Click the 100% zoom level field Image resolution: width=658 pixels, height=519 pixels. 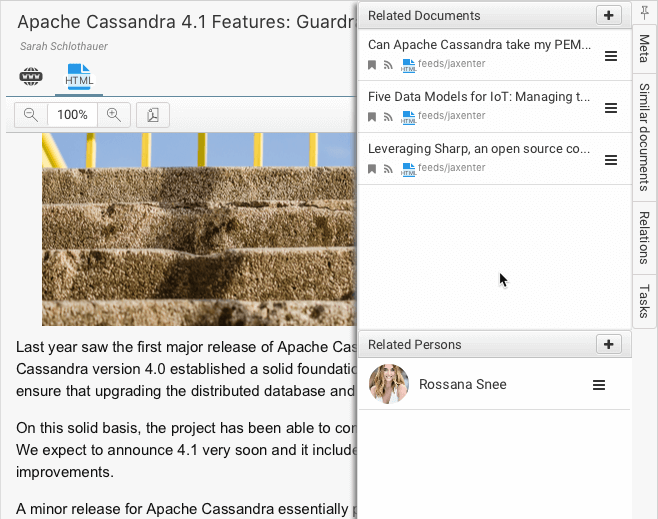[72, 115]
